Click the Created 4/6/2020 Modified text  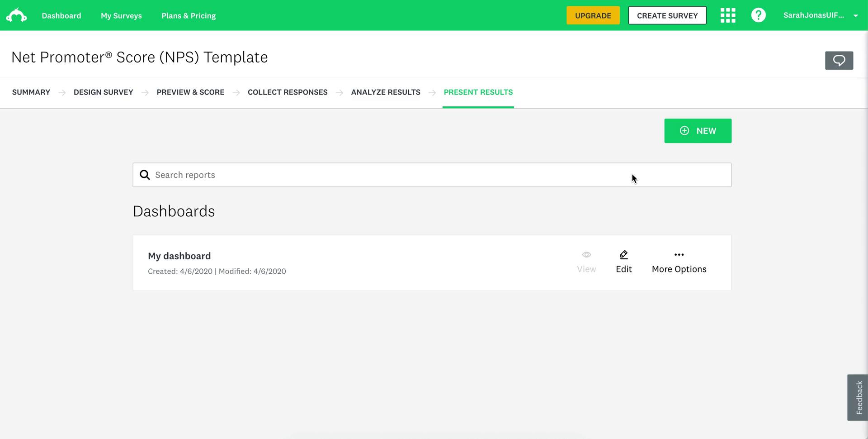point(217,272)
